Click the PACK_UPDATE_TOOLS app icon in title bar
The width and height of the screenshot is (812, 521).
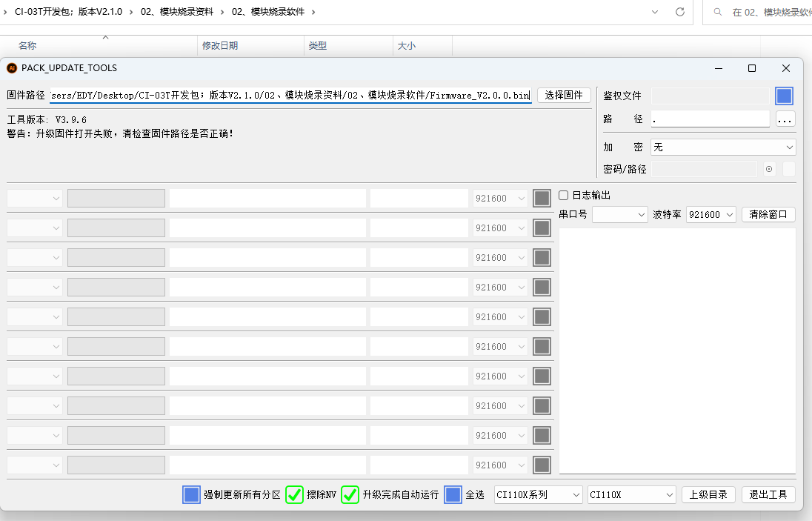click(12, 68)
